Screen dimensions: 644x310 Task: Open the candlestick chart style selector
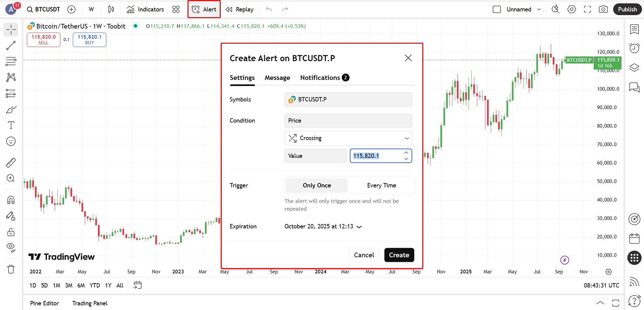111,9
